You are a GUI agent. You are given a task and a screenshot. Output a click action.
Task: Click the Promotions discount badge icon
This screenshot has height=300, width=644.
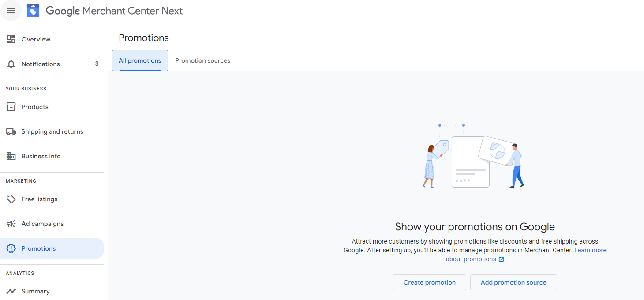[11, 248]
